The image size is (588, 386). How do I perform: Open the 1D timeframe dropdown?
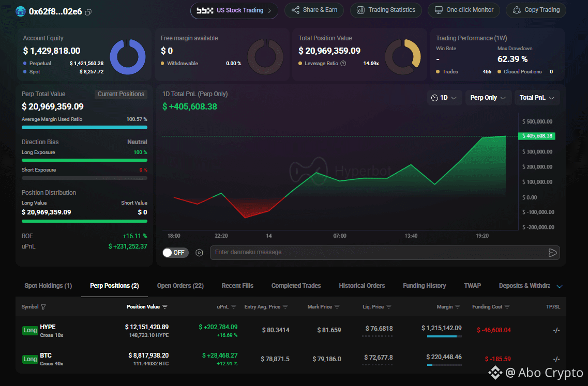[444, 98]
